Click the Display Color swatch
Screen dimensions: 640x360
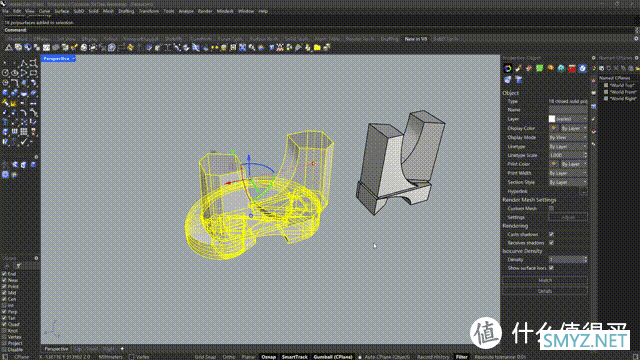point(554,128)
